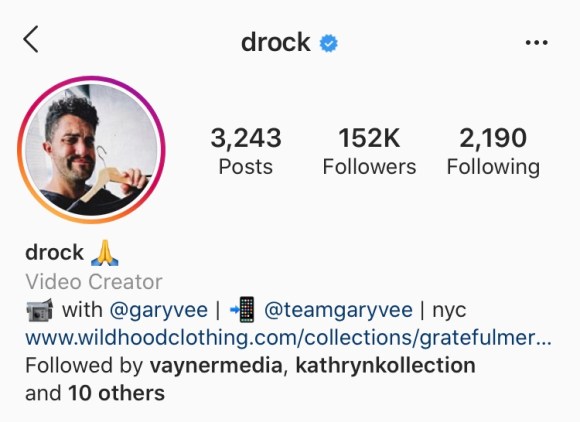
Task: Tap the Followed by text
Action: pos(84,366)
